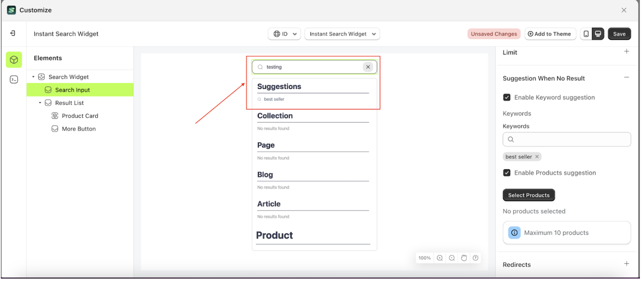This screenshot has width=644, height=282.
Task: Switch to desktop preview icon
Action: pyautogui.click(x=598, y=34)
